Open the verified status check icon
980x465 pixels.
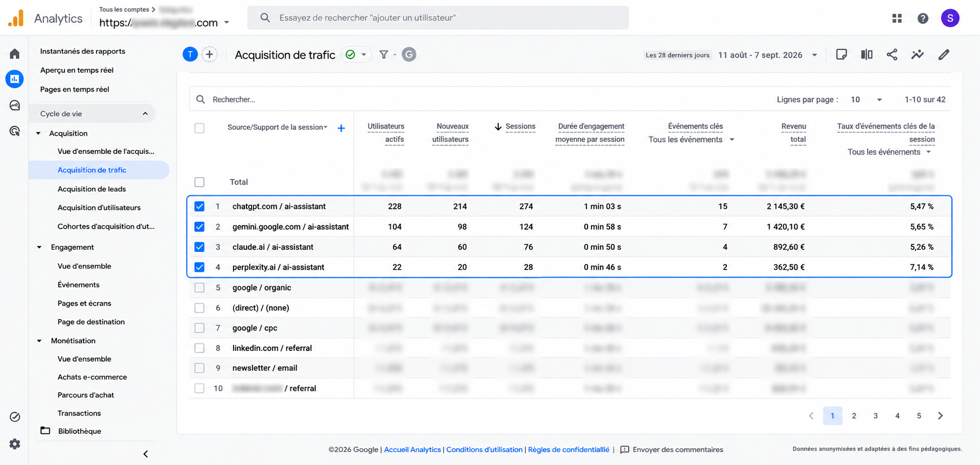351,54
